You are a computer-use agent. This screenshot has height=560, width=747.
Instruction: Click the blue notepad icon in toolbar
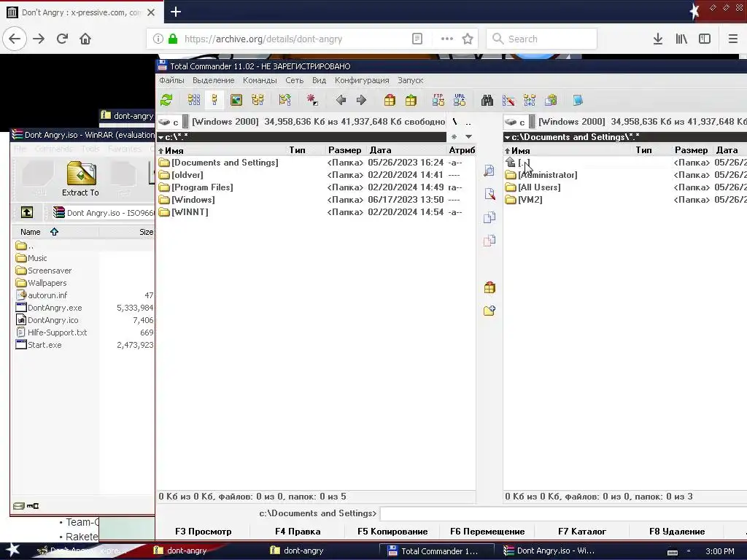click(578, 100)
